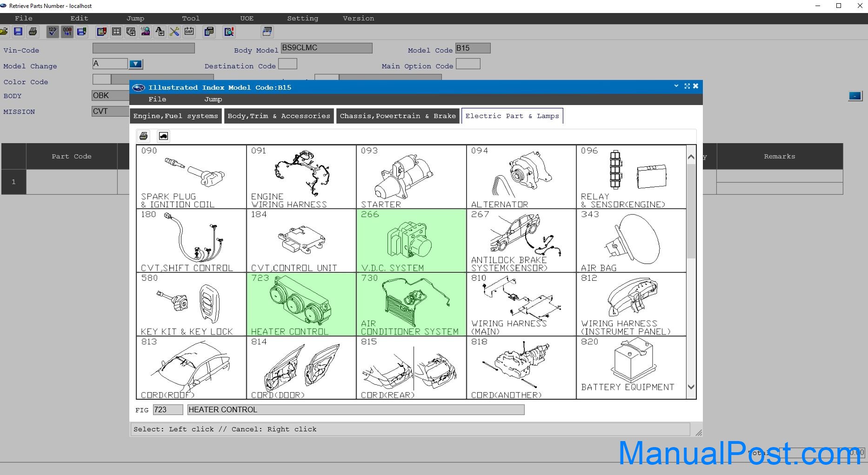
Task: Select 091 Engine Wiring Harness figure
Action: point(301,177)
